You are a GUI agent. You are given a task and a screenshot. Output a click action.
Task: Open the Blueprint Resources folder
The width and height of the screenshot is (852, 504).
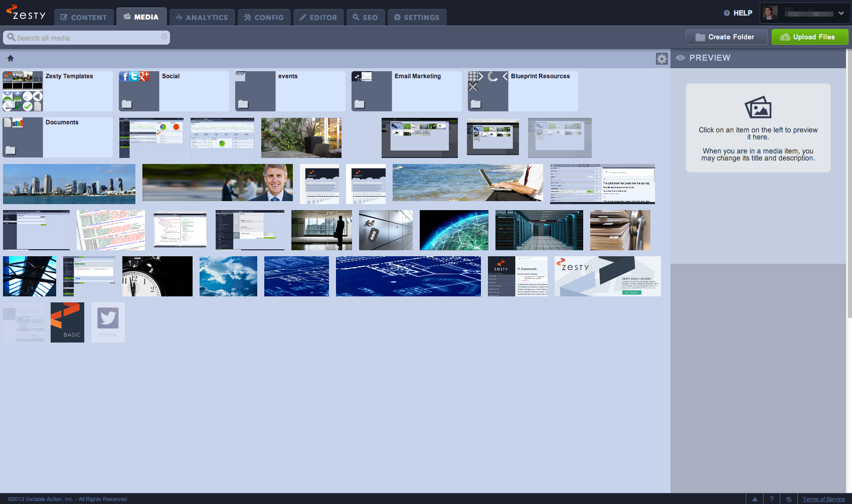(523, 91)
